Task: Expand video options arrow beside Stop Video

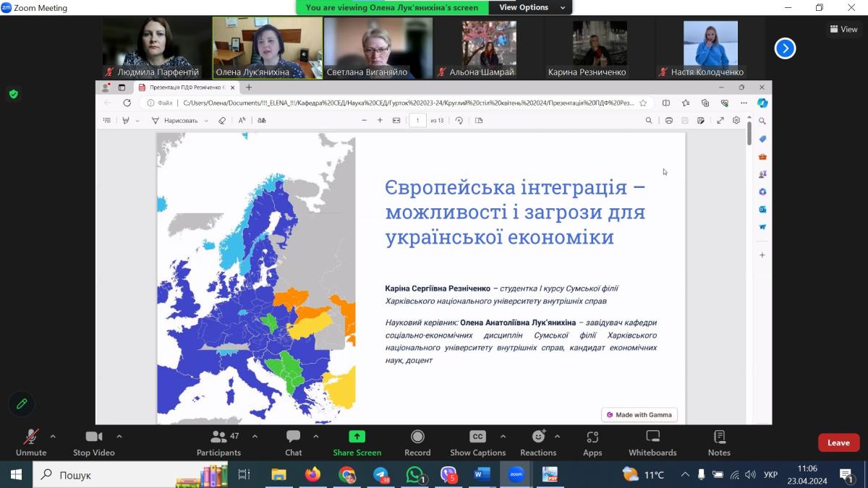Action: [x=119, y=436]
